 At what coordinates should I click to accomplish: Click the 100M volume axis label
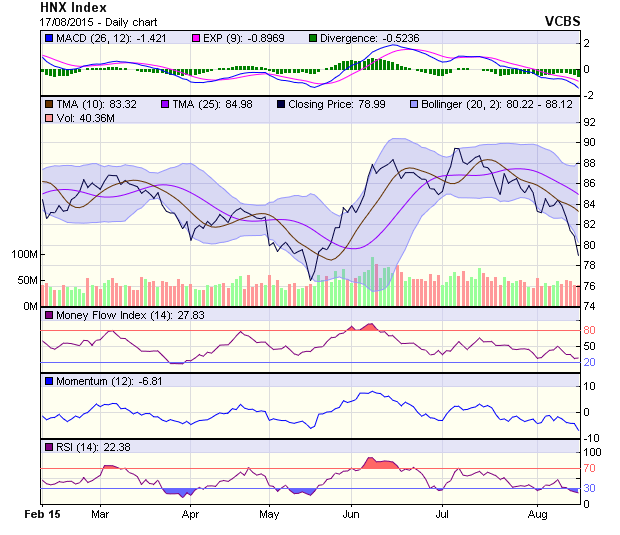23,255
